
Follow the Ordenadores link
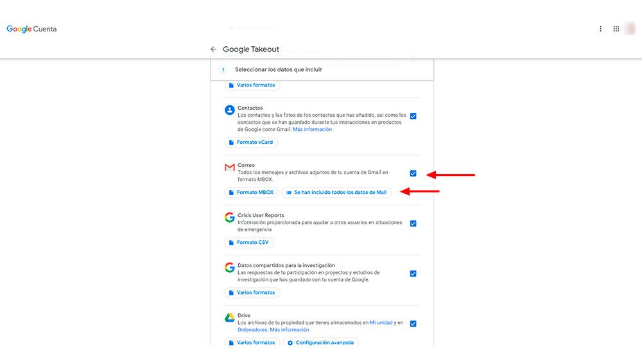252,329
